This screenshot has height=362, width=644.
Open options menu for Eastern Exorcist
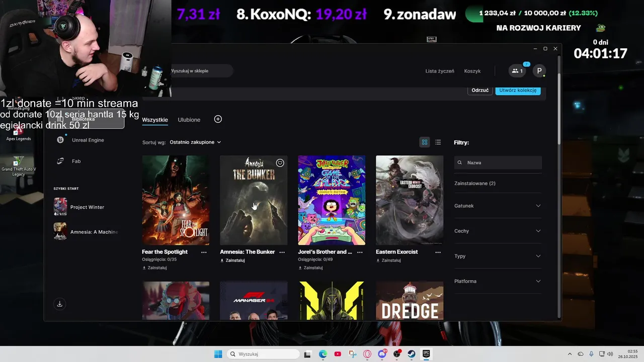click(x=438, y=252)
